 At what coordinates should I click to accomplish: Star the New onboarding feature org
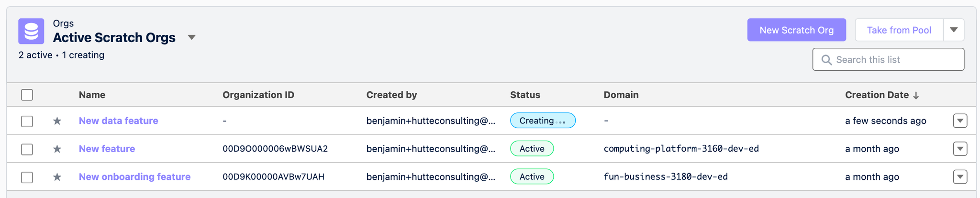coord(57,177)
